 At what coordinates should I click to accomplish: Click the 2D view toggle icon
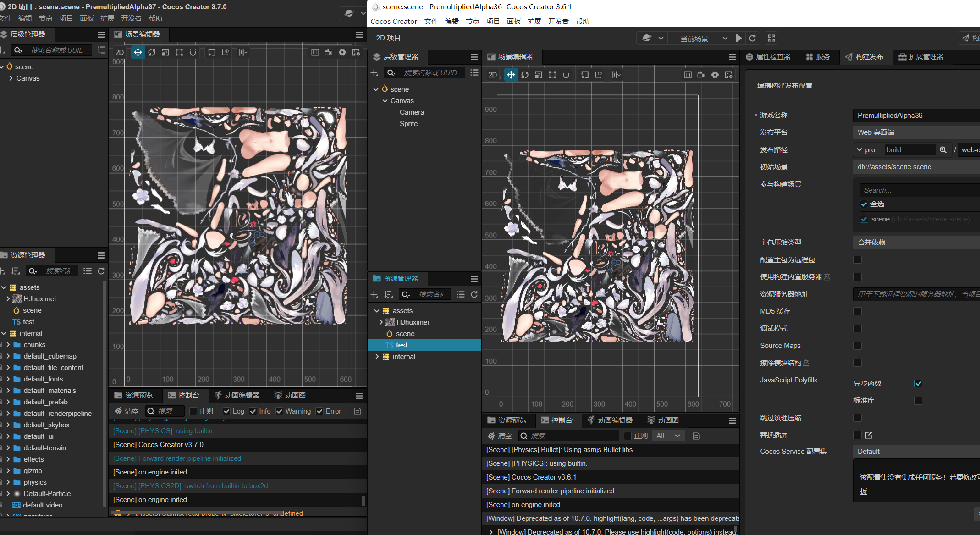tap(492, 74)
